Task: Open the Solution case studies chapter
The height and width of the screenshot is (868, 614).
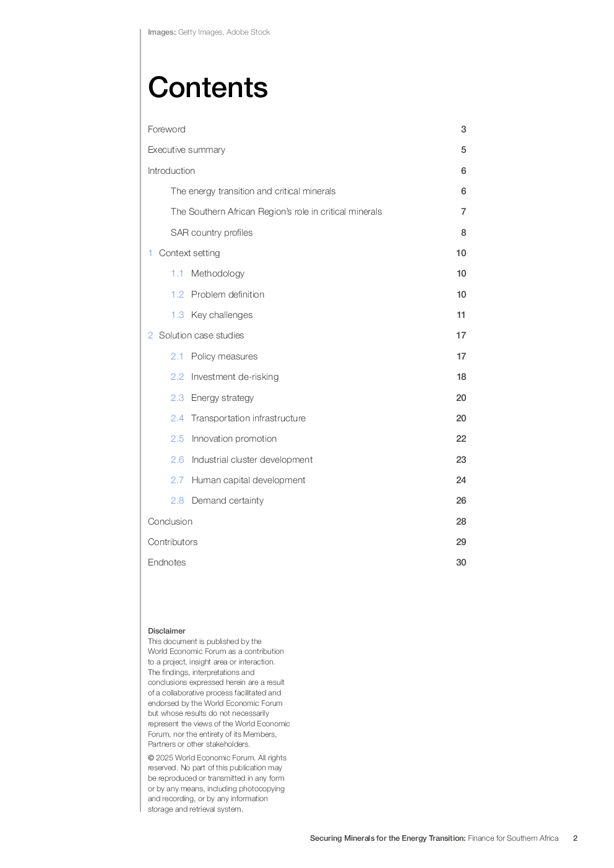Action: (x=201, y=335)
